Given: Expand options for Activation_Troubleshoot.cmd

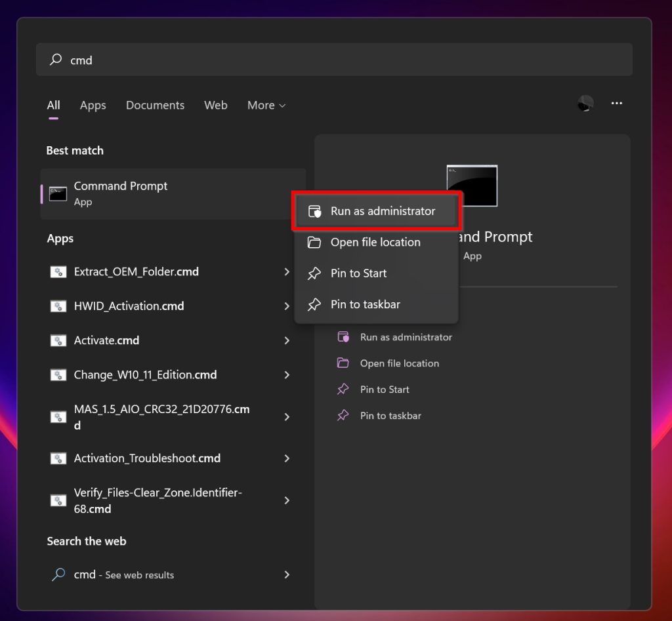Looking at the screenshot, I should 287,458.
